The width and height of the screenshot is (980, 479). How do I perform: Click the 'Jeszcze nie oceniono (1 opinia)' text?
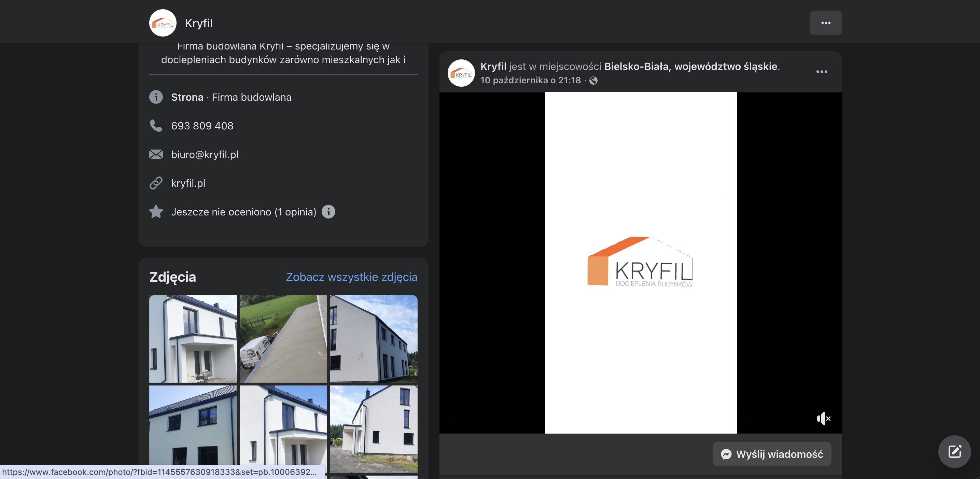[244, 212]
